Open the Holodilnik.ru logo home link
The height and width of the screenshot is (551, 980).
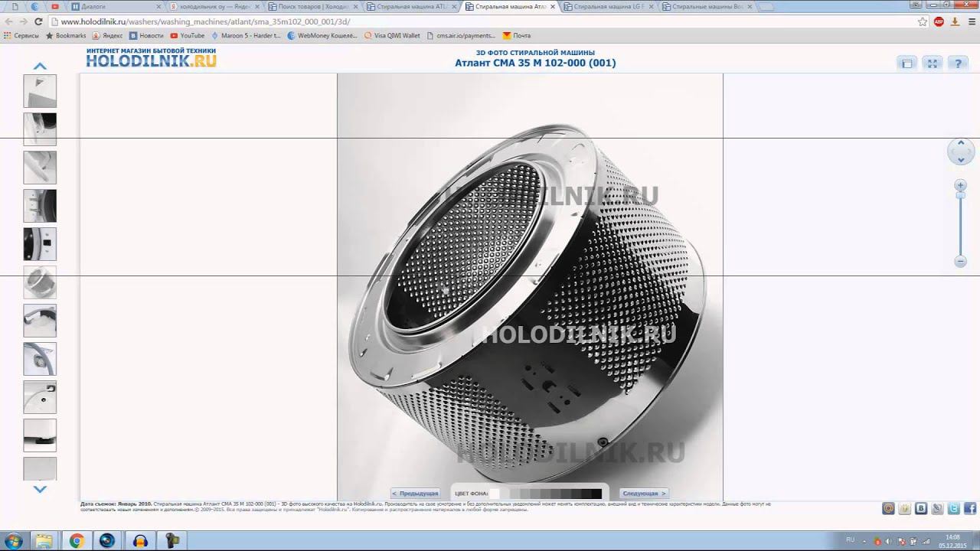pyautogui.click(x=151, y=58)
